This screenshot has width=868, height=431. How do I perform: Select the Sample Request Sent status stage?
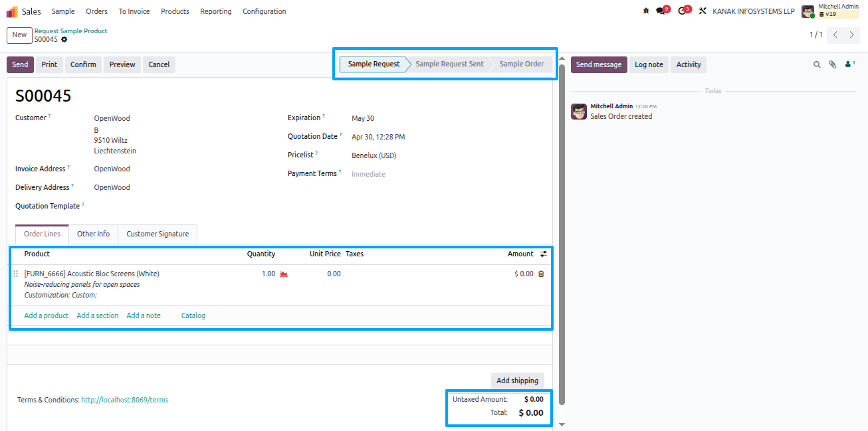(x=449, y=64)
